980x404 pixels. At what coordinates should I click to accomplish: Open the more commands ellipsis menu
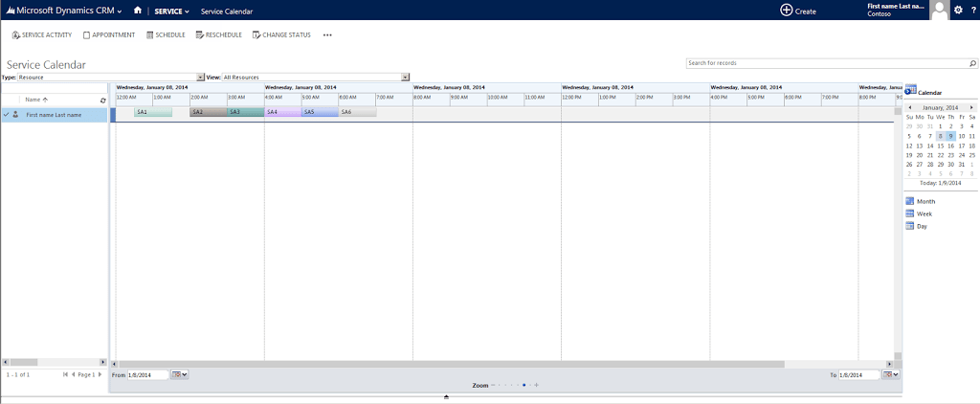327,35
